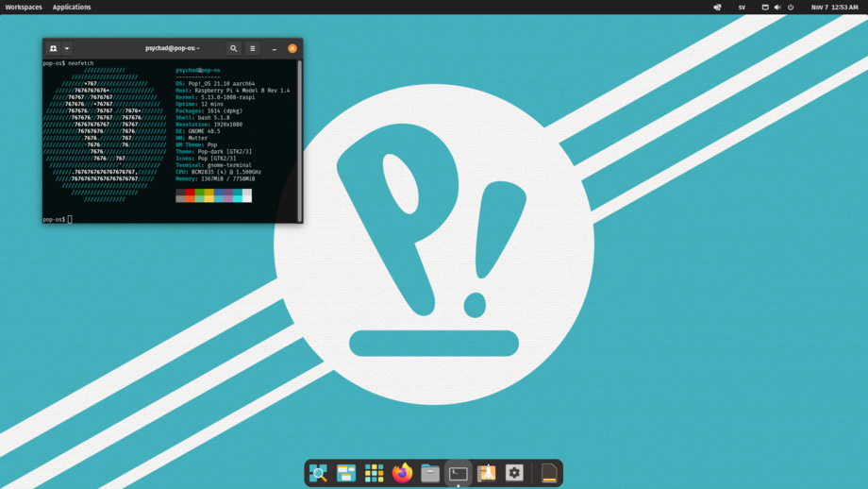The width and height of the screenshot is (868, 489).
Task: Select the Terminal icon in the dock
Action: [459, 473]
